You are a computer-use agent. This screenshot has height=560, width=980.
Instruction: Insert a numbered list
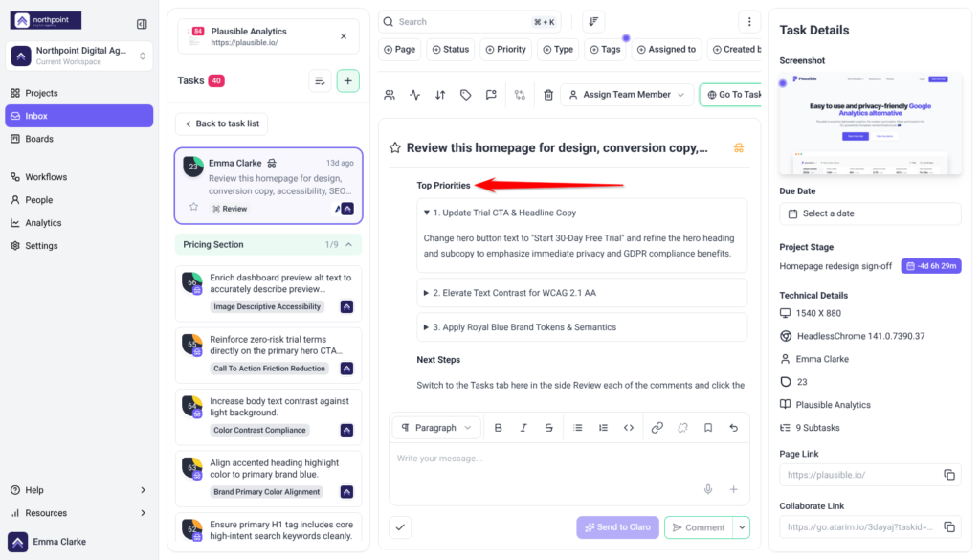click(x=603, y=428)
